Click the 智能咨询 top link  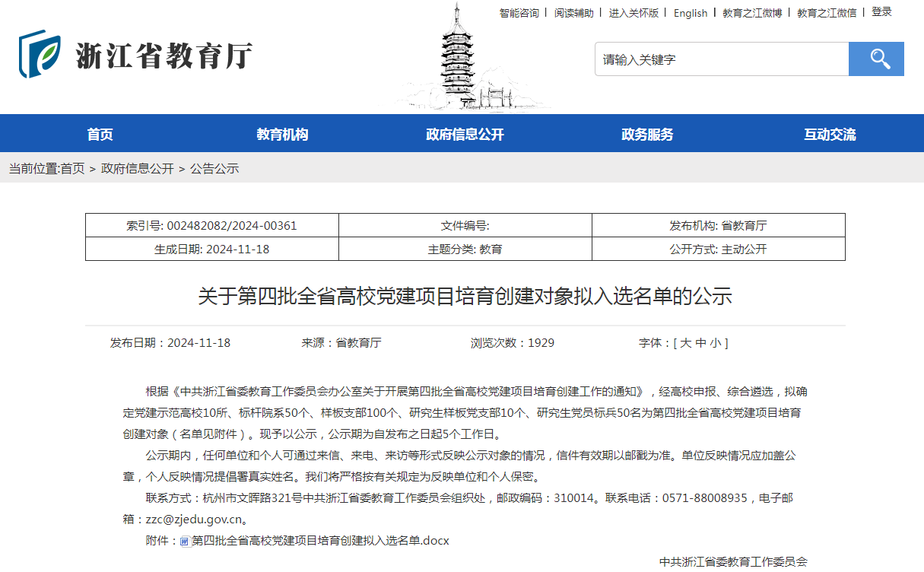tap(519, 13)
